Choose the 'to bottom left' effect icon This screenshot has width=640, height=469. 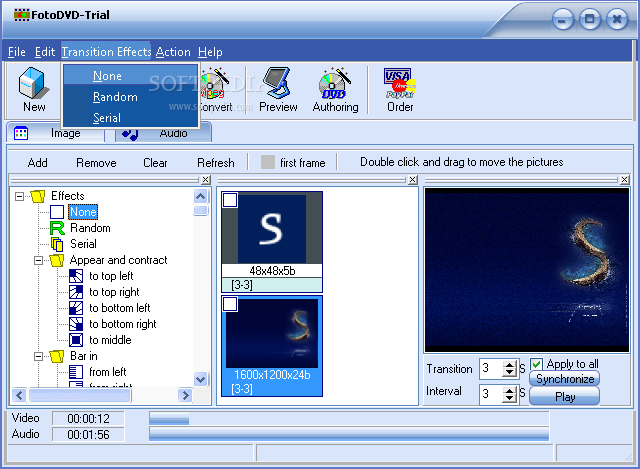pos(76,308)
